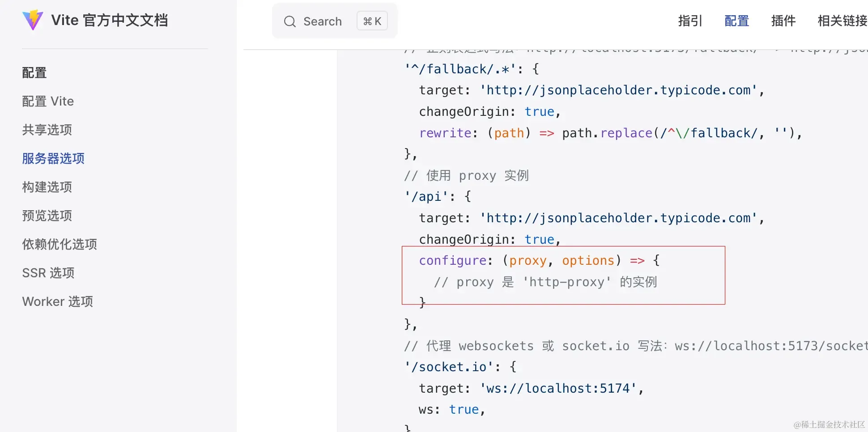Open the 配置 Vite sidebar page
The image size is (868, 432).
[48, 102]
